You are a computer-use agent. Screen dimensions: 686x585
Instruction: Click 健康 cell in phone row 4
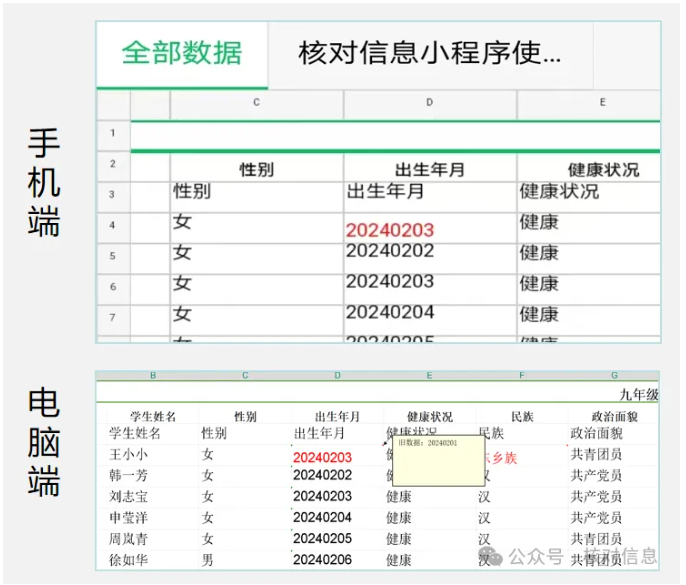point(588,228)
